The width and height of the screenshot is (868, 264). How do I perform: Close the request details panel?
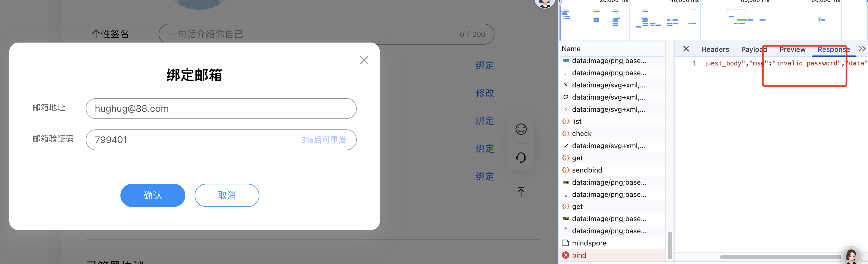[x=686, y=49]
